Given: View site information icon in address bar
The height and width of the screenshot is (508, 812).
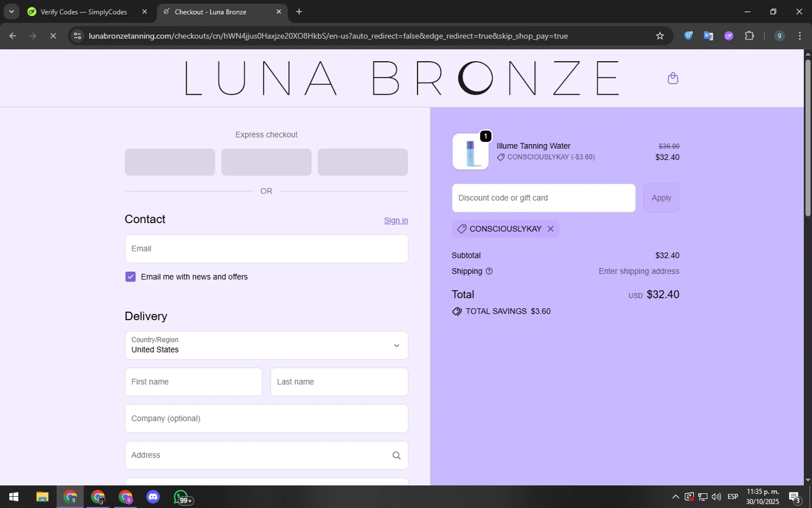Looking at the screenshot, I should tap(77, 36).
